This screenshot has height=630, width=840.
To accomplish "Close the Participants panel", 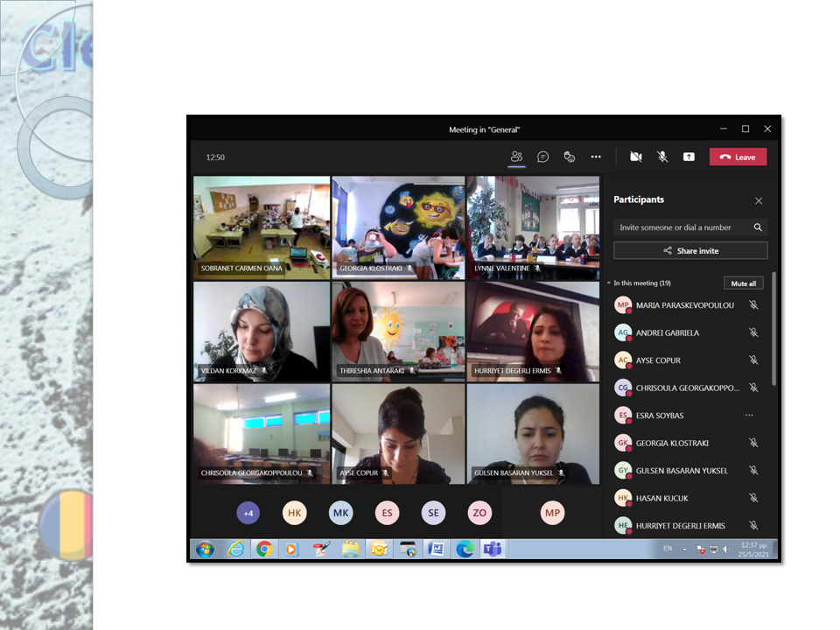I will click(759, 200).
